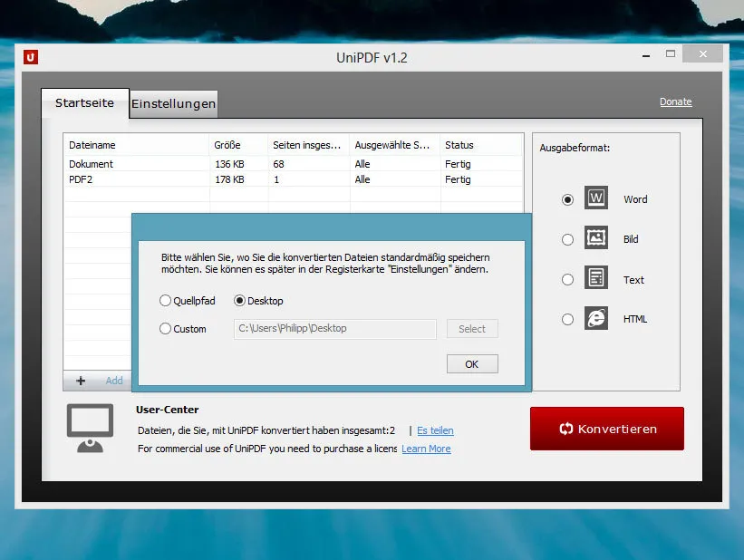Click the UniPDF logo in title bar
Screen dimensions: 744x560
coord(32,57)
